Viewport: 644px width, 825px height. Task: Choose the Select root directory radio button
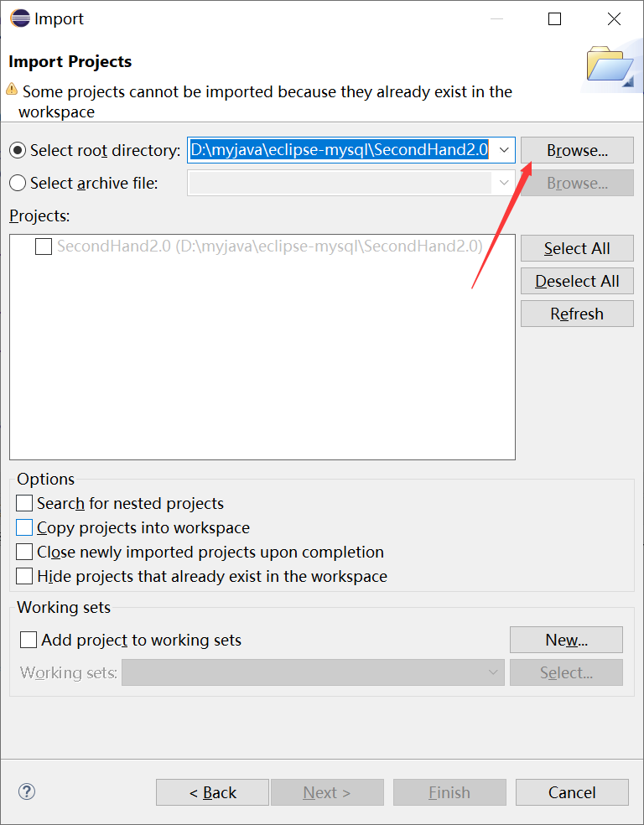(18, 150)
